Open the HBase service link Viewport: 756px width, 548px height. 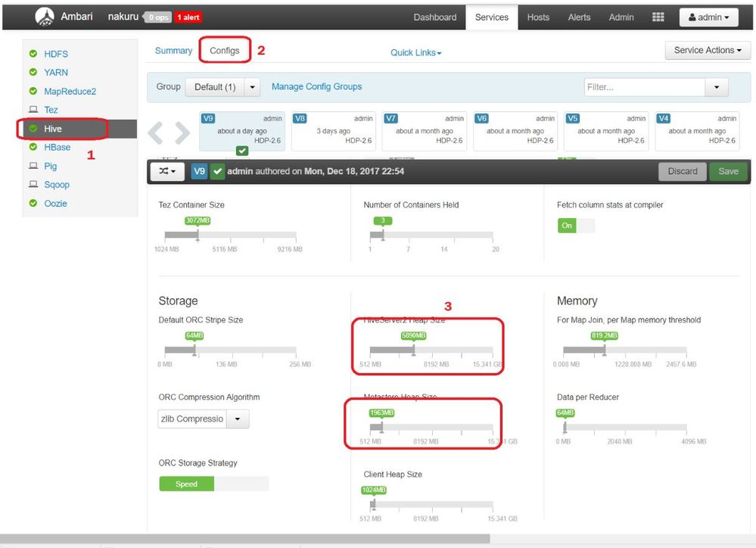[58, 147]
